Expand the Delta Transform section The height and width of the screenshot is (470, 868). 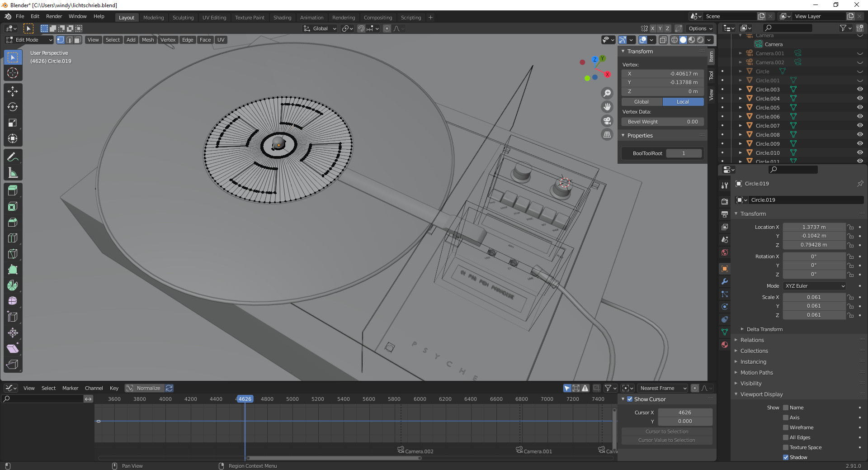(x=764, y=329)
